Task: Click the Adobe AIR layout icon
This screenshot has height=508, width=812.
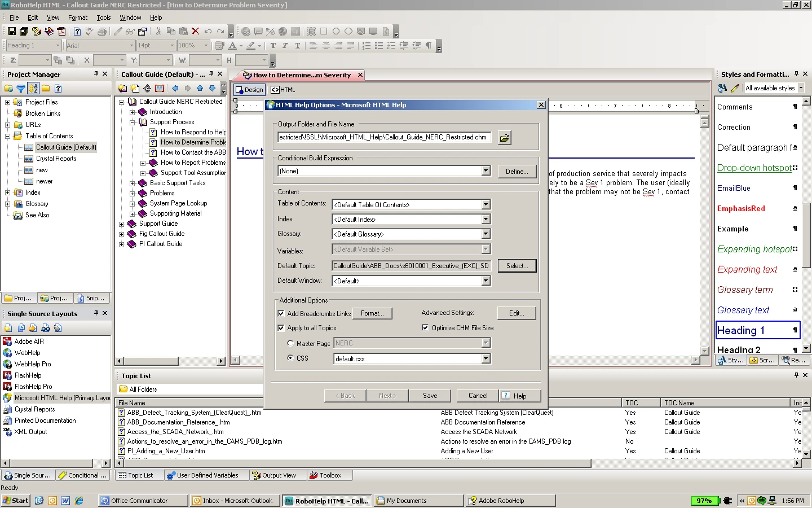Action: 7,341
